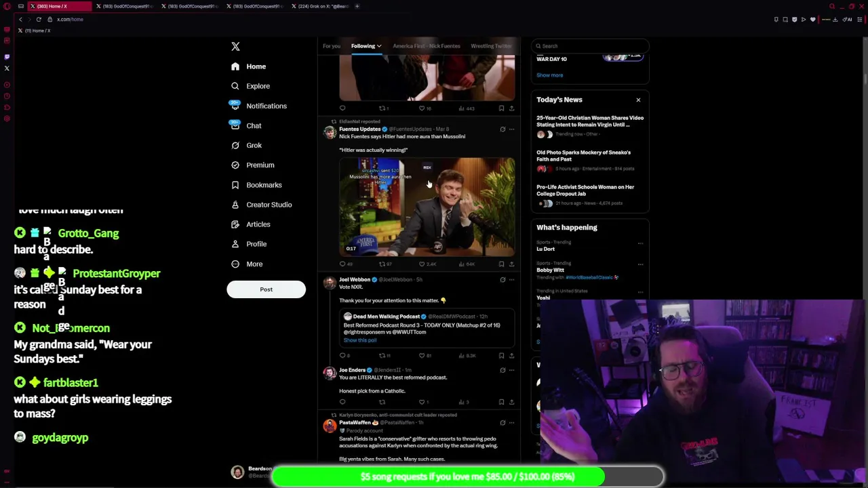868x488 pixels.
Task: Open Chat from the sidebar
Action: point(246,125)
